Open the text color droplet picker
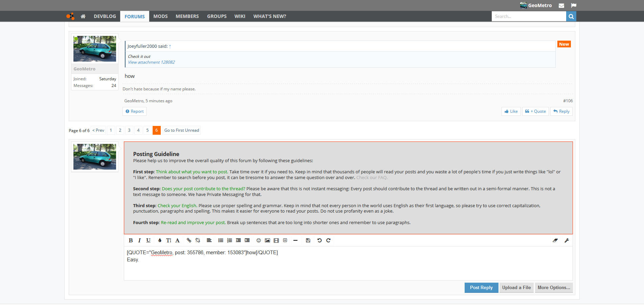 point(160,240)
